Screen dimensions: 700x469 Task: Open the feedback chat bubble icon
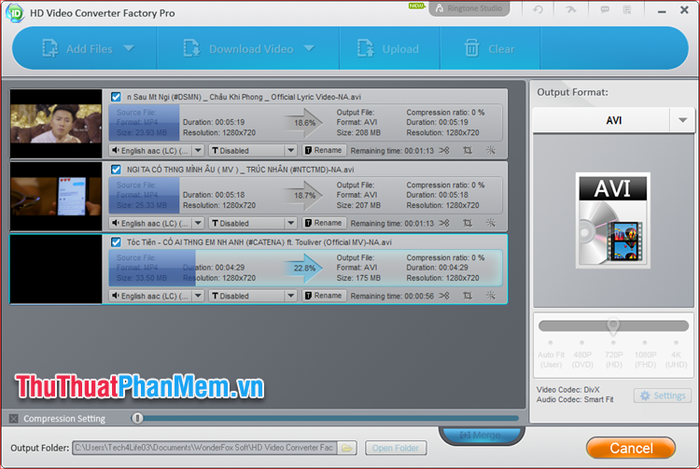[x=605, y=9]
